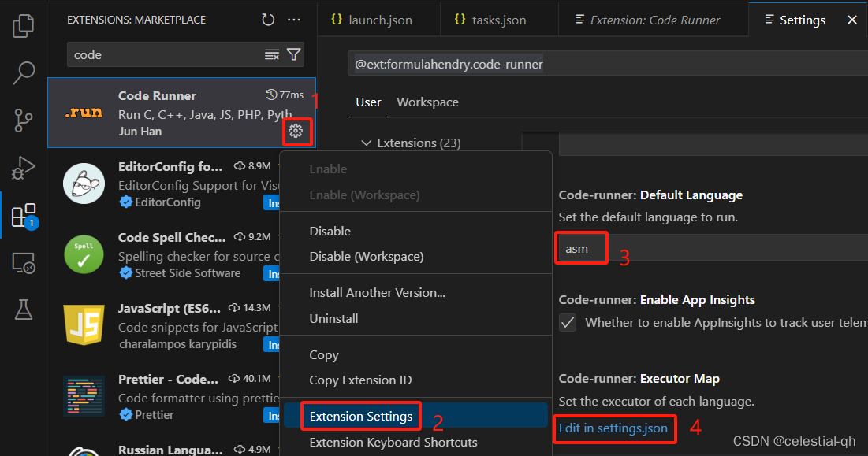The height and width of the screenshot is (456, 868).
Task: Open the Source Control view
Action: click(23, 120)
